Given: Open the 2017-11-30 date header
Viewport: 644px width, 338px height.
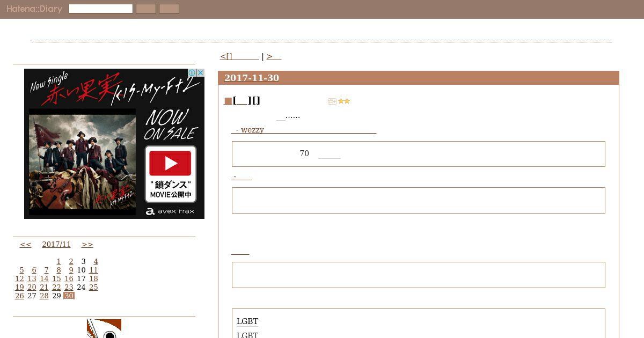Looking at the screenshot, I should pos(252,78).
